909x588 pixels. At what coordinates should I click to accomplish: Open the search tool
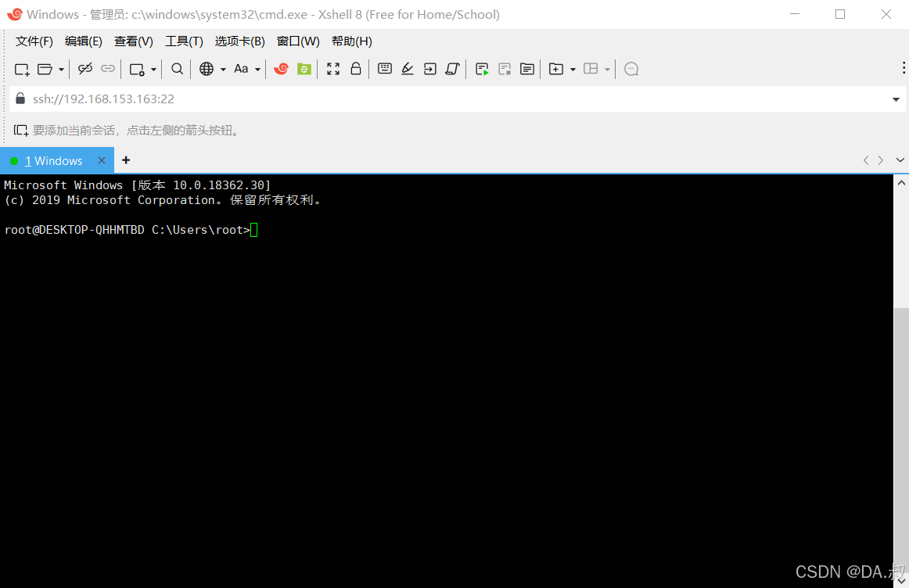(177, 69)
